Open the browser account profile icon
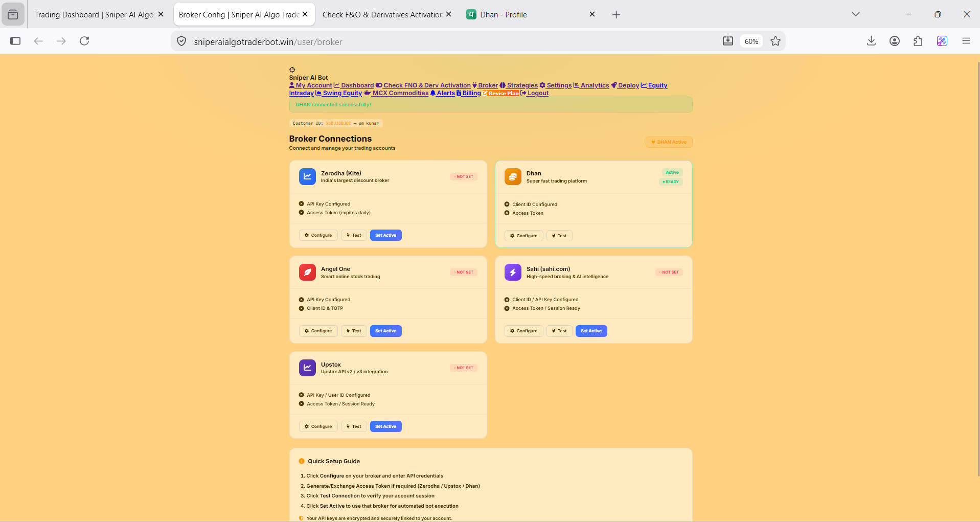The image size is (980, 522). (x=895, y=41)
